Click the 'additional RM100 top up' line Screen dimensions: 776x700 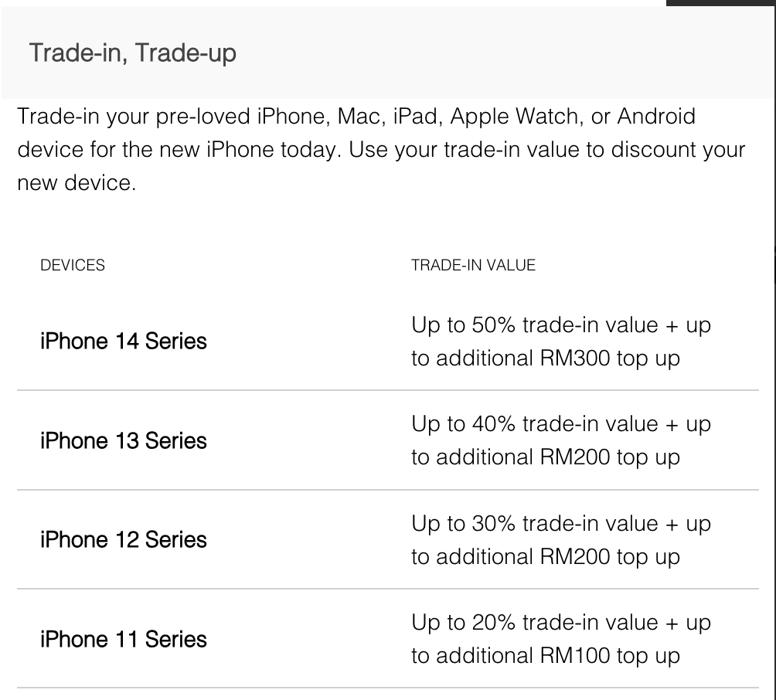pos(545,656)
